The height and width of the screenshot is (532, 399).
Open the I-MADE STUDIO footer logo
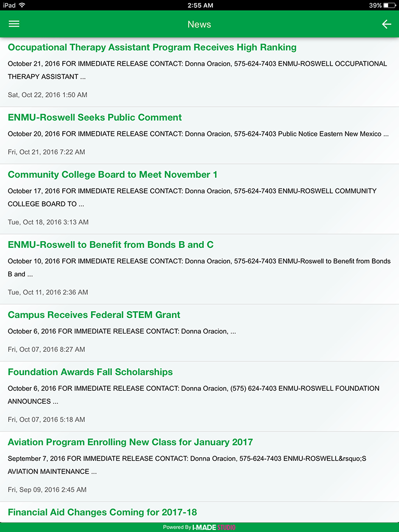214,527
